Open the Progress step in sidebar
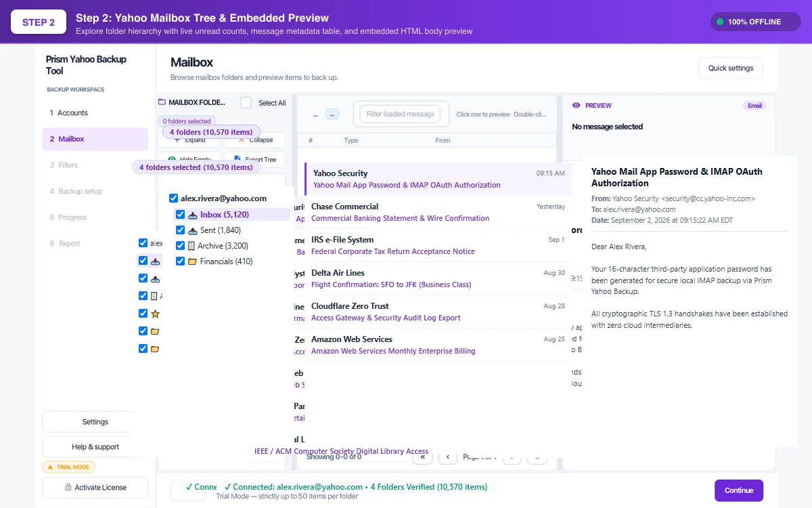Viewport: 812px width, 508px height. tap(95, 217)
